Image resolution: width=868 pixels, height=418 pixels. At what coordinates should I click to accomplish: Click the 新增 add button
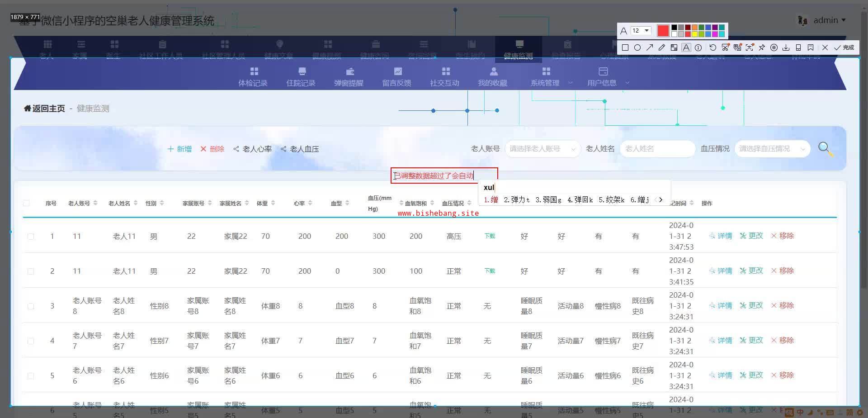[180, 149]
